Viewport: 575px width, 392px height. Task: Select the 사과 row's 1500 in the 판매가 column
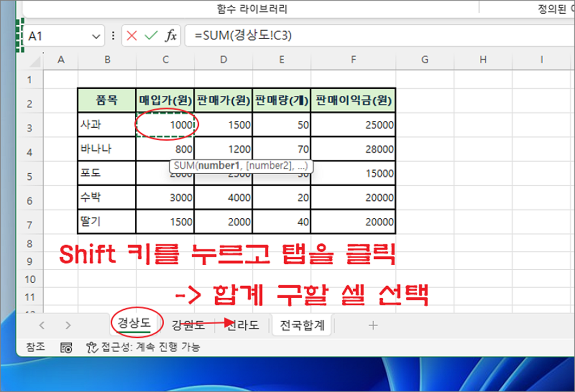click(x=223, y=125)
